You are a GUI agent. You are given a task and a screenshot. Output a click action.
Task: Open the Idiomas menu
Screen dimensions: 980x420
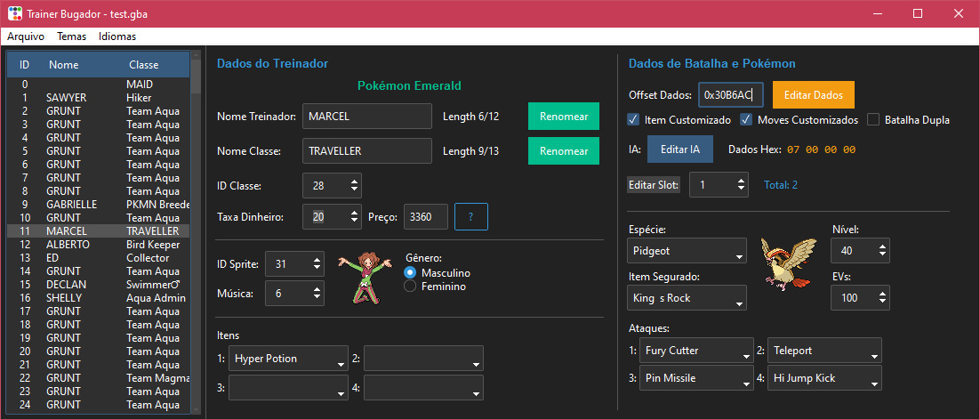point(117,37)
